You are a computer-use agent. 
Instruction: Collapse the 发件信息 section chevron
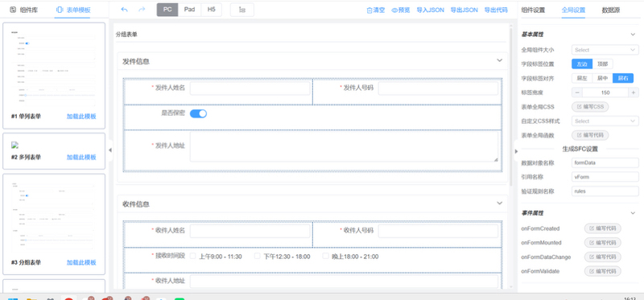(499, 60)
